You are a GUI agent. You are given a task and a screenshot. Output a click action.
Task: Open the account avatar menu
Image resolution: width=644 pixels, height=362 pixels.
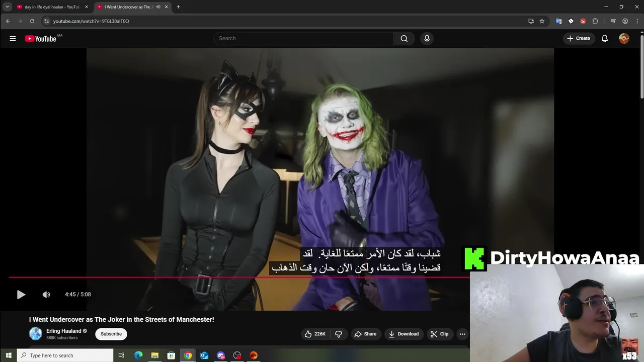pyautogui.click(x=624, y=39)
